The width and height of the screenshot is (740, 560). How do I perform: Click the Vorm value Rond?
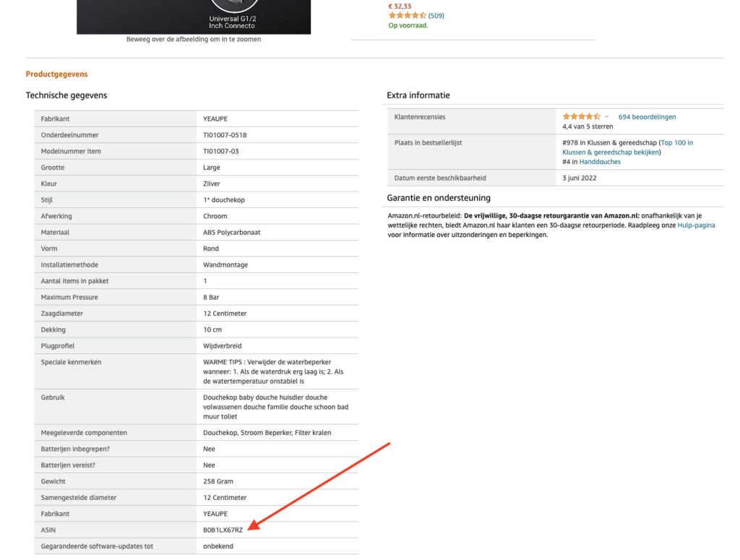pos(211,249)
